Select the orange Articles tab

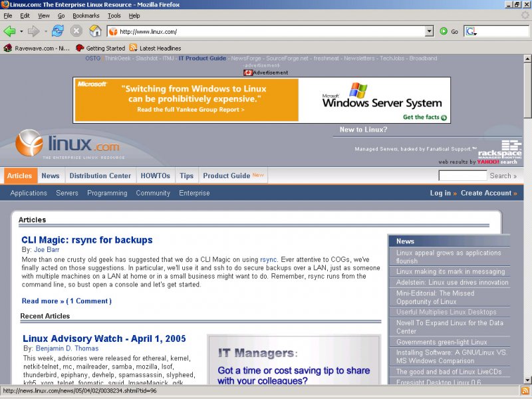coord(19,176)
